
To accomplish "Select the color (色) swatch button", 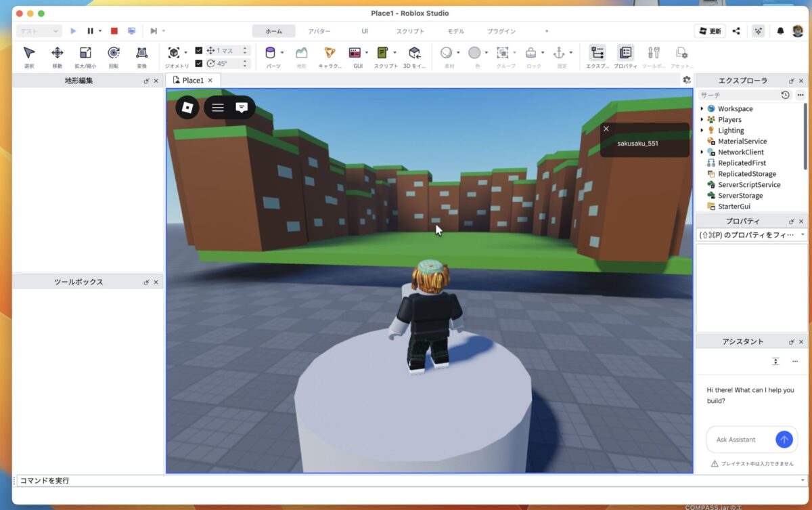I will click(x=475, y=54).
